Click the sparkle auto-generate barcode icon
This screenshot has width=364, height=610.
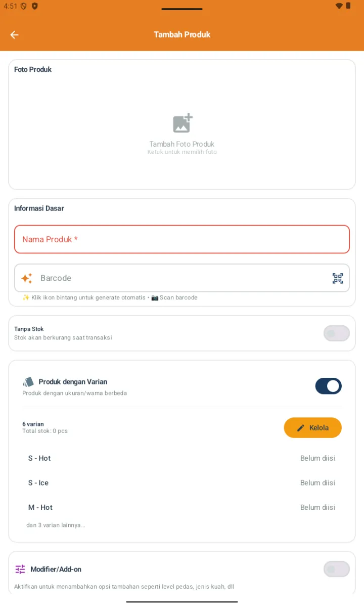point(27,278)
